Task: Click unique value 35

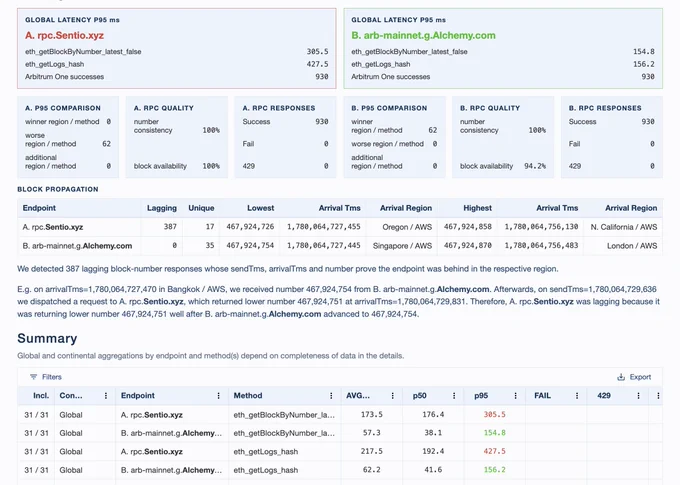Action: (x=210, y=246)
